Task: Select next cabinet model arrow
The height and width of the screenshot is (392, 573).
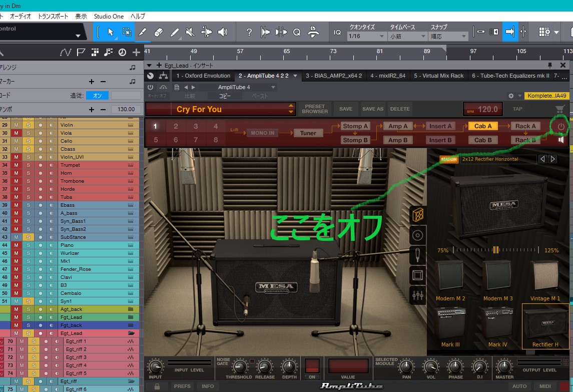Action: click(553, 159)
